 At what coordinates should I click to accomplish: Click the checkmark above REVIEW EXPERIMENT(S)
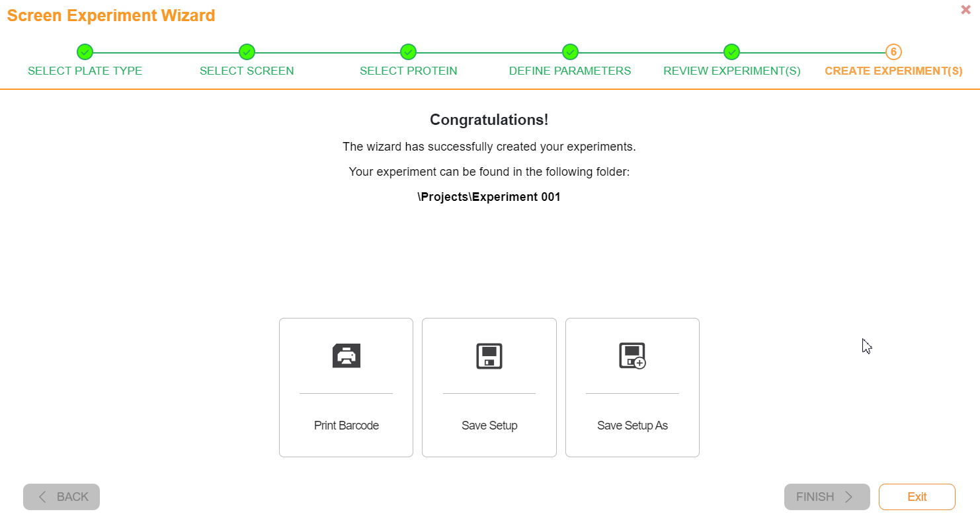point(731,52)
